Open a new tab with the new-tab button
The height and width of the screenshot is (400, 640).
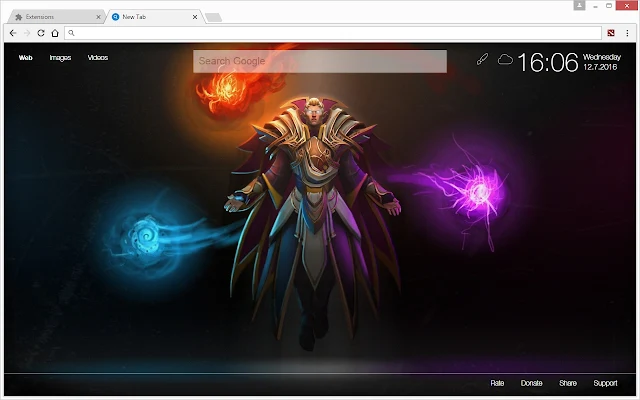coord(213,17)
